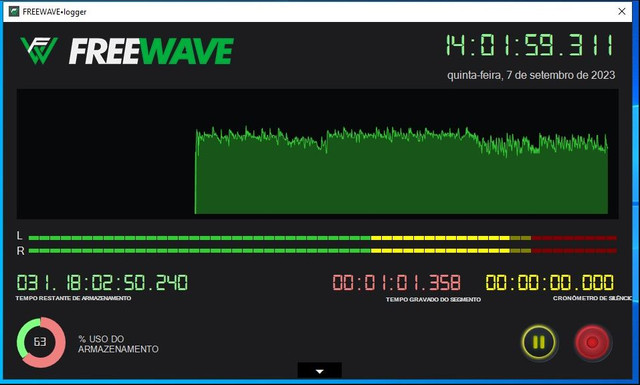Click the FREEWAVE•logger title text
640x385 pixels.
(x=54, y=12)
